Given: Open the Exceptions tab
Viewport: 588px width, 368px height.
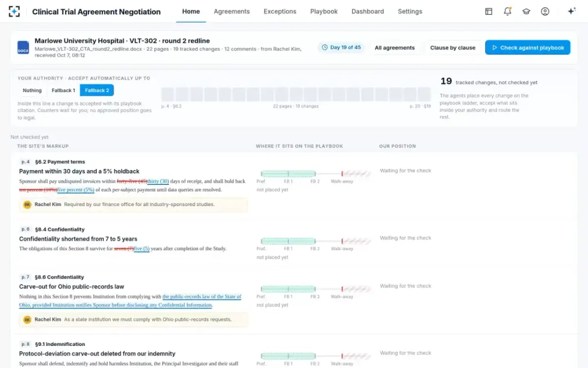Looking at the screenshot, I should [280, 11].
